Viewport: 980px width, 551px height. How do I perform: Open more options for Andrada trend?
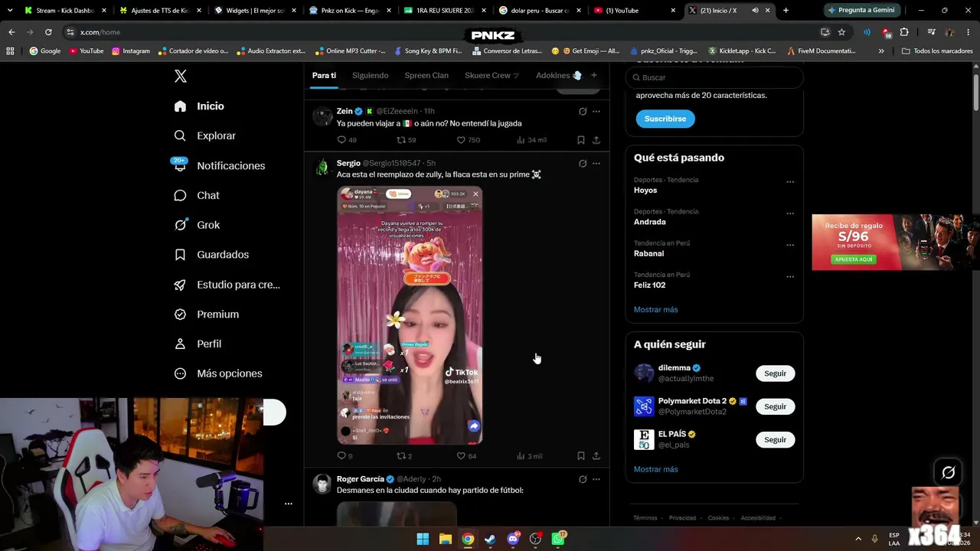coord(790,214)
